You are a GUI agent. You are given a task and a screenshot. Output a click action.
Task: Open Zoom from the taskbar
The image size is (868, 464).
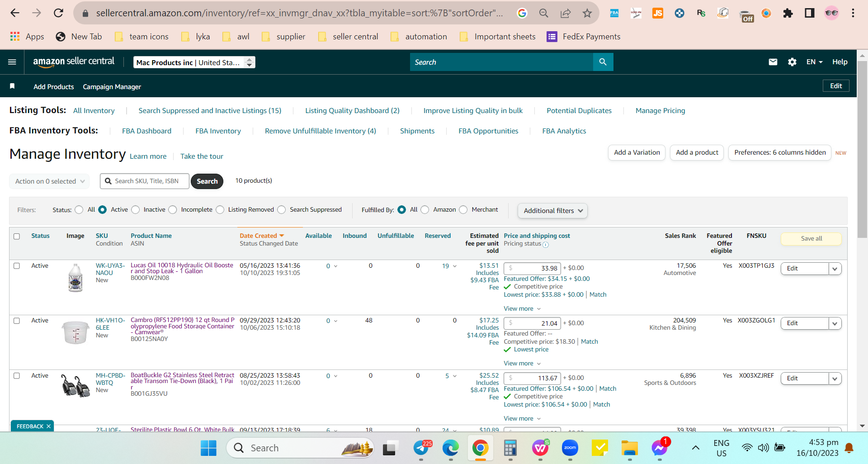pos(570,448)
